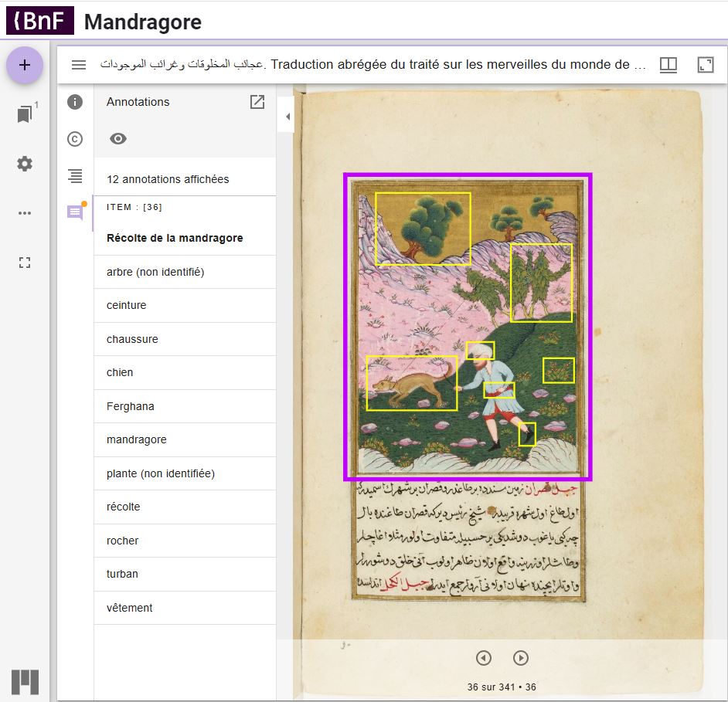Image resolution: width=728 pixels, height=702 pixels.
Task: Go to the previous page arrow
Action: [484, 658]
